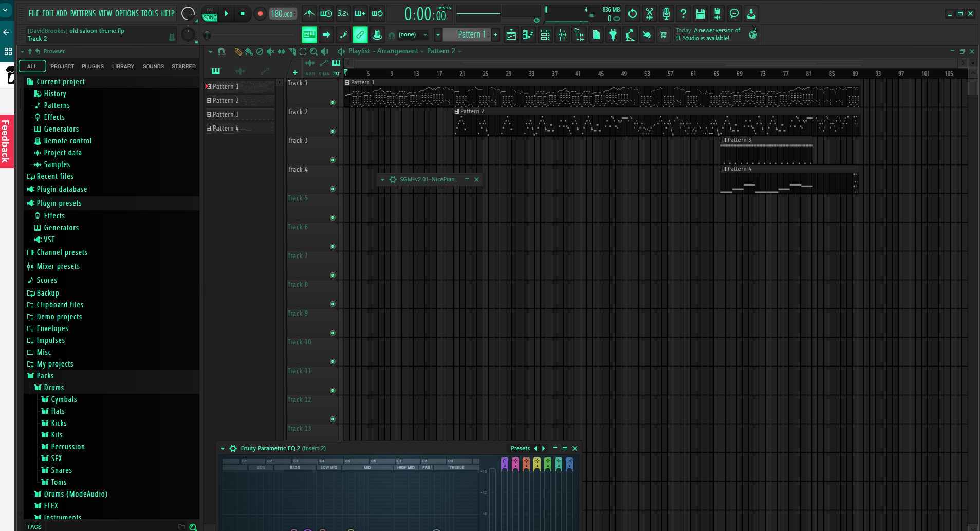This screenshot has width=980, height=531.
Task: Pick the Zoom tool in playlist toolbar
Action: click(313, 51)
